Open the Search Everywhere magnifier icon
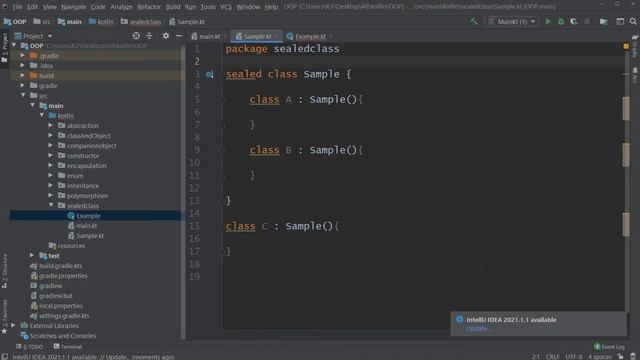The width and height of the screenshot is (640, 360). [x=633, y=21]
